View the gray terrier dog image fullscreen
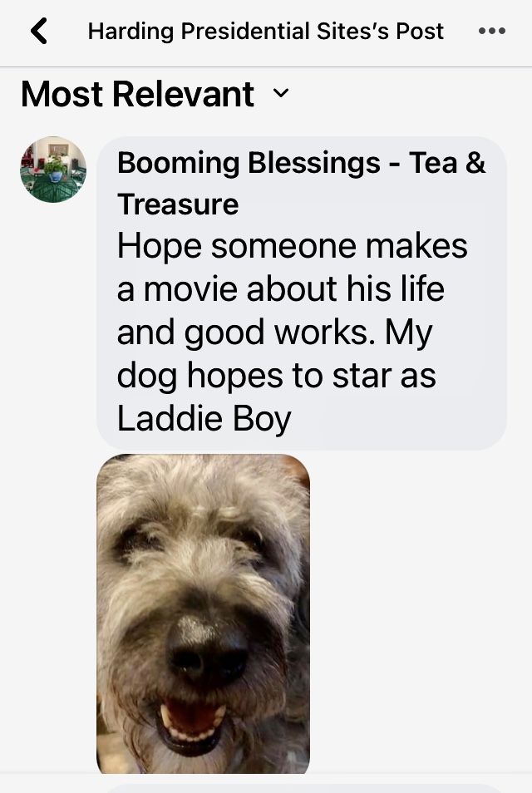532x793 pixels. tap(204, 613)
